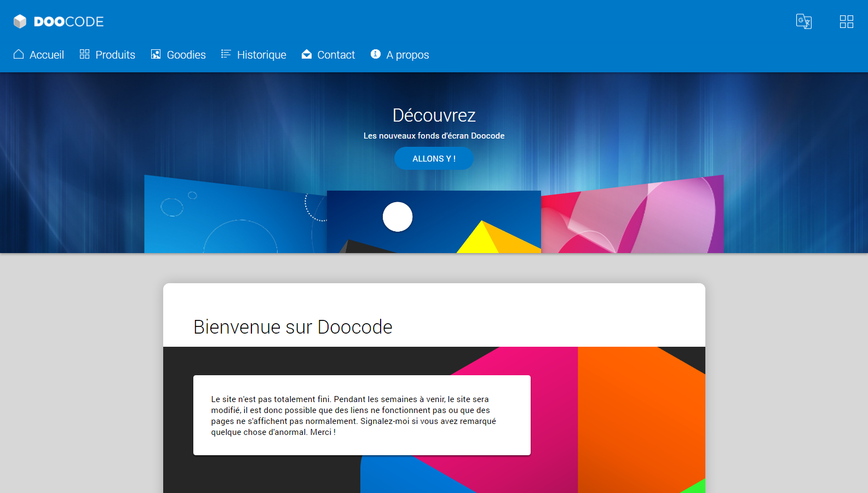Navigate to the Contact menu label
Screen dimensions: 868x493
coord(336,55)
